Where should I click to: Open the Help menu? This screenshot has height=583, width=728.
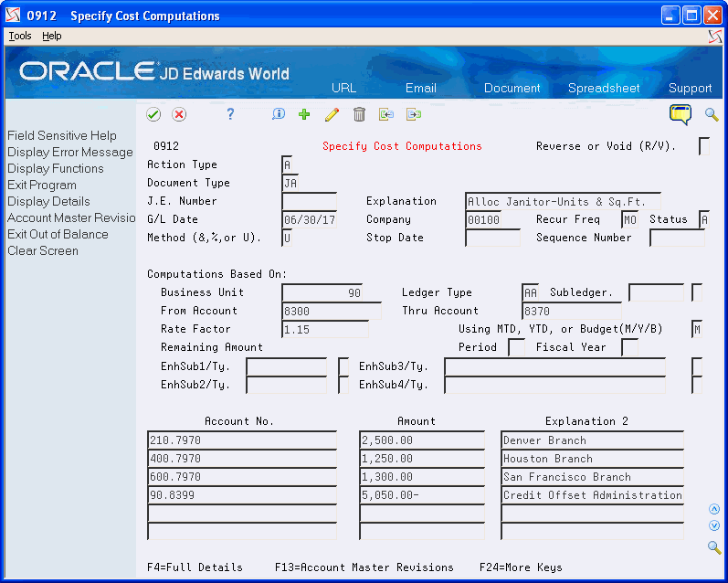coord(51,36)
